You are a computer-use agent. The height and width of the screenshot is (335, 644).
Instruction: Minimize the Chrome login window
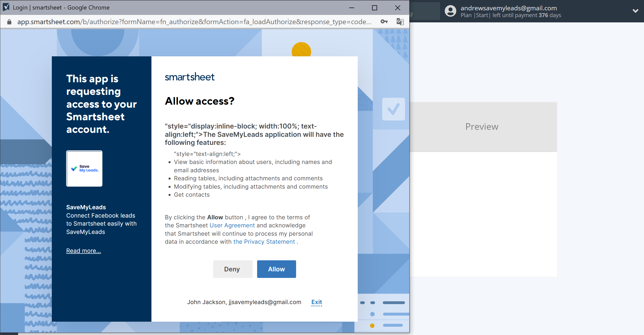(352, 8)
